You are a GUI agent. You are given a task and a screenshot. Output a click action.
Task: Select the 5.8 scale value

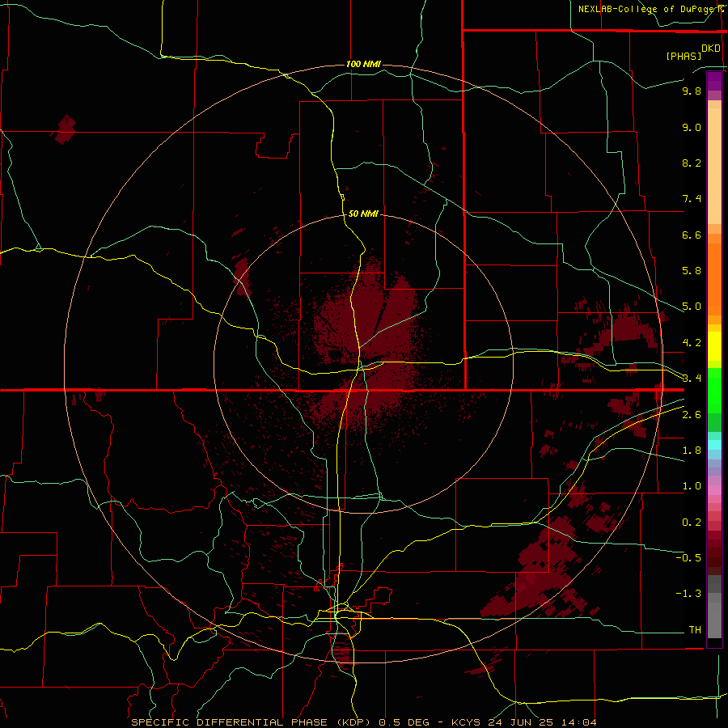tap(692, 271)
